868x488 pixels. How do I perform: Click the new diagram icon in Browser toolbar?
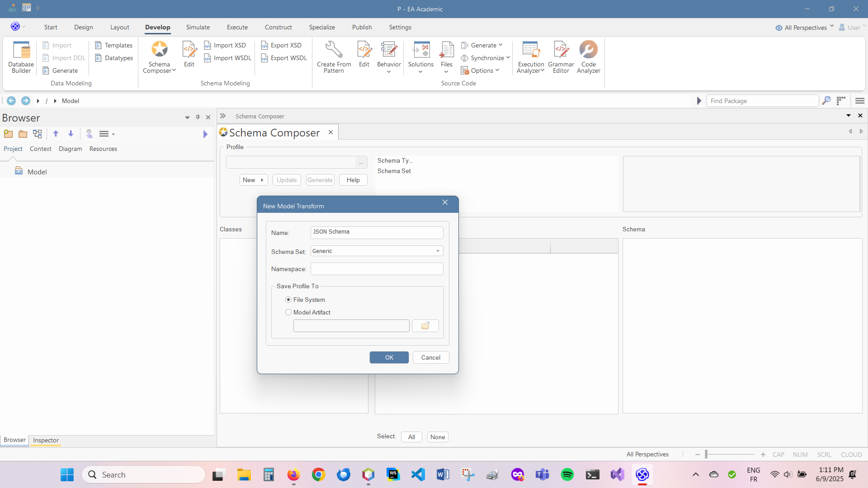coord(38,134)
